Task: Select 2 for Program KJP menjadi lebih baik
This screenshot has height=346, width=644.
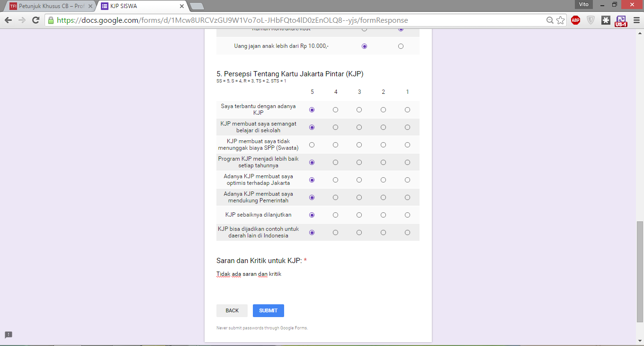Action: click(383, 162)
